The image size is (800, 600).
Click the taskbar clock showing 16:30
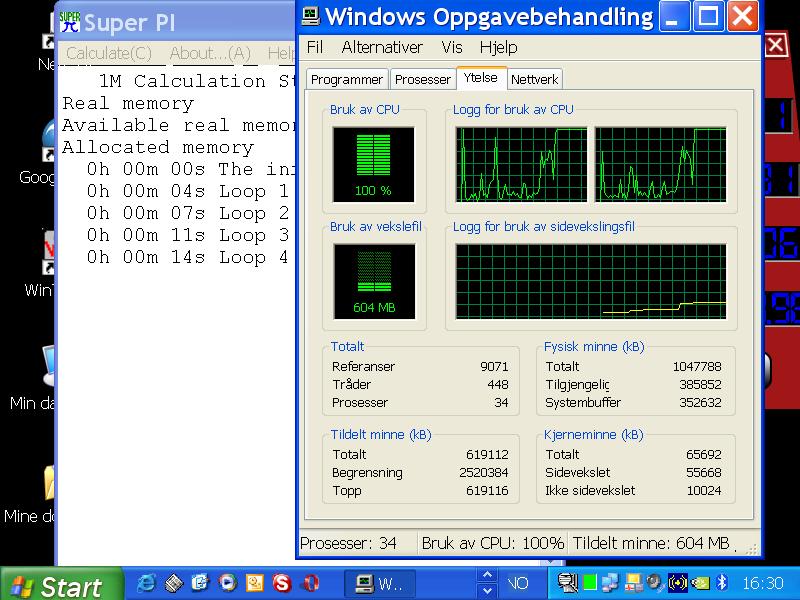(763, 583)
